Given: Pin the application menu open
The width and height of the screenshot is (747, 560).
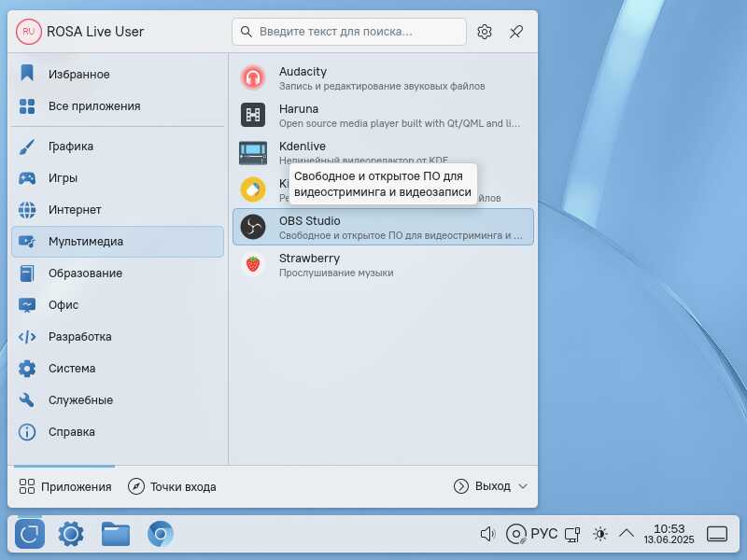Looking at the screenshot, I should (516, 32).
